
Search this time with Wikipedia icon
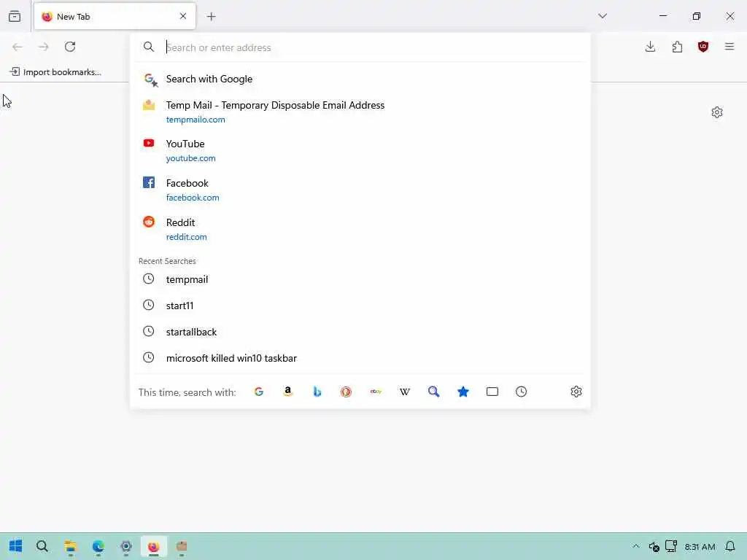[x=404, y=392]
